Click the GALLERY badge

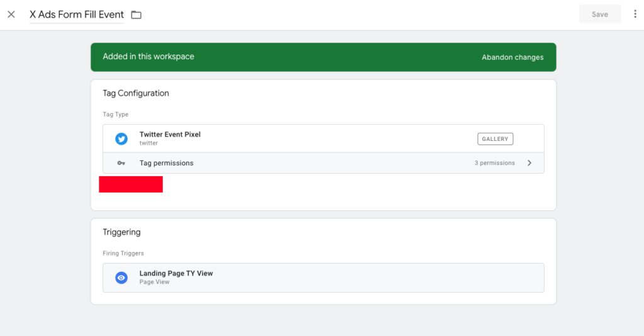495,139
